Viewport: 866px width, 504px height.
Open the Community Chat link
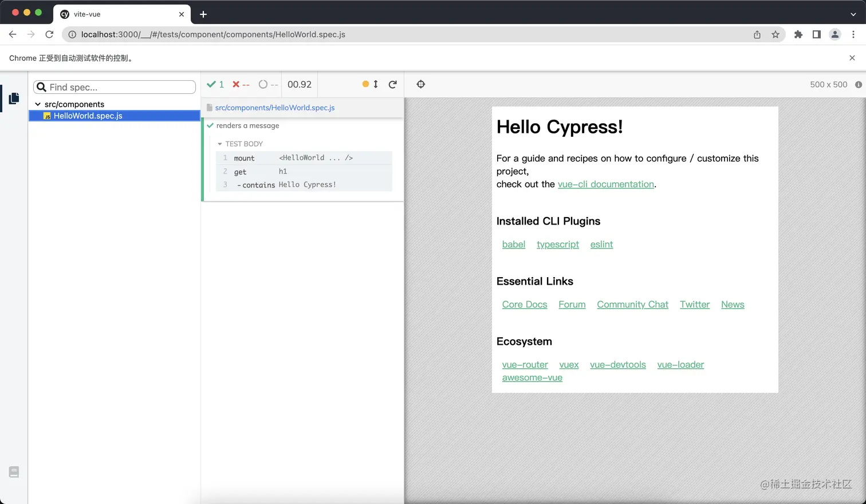pyautogui.click(x=633, y=304)
